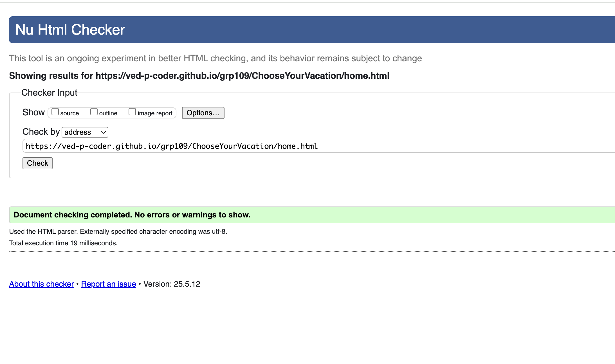
Task: Follow the Report an issue link
Action: coord(109,284)
